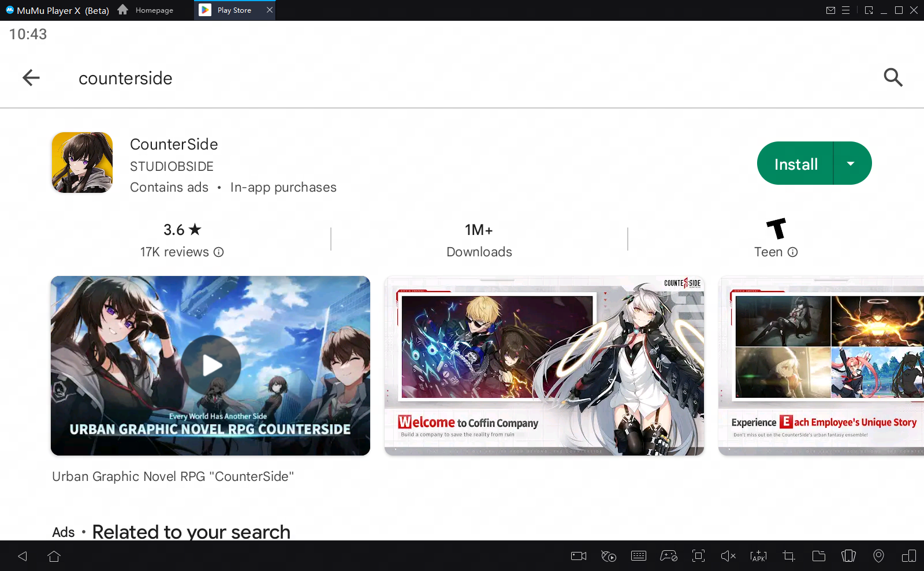This screenshot has width=924, height=571.
Task: Click the 3.6 star rating
Action: coord(182,230)
